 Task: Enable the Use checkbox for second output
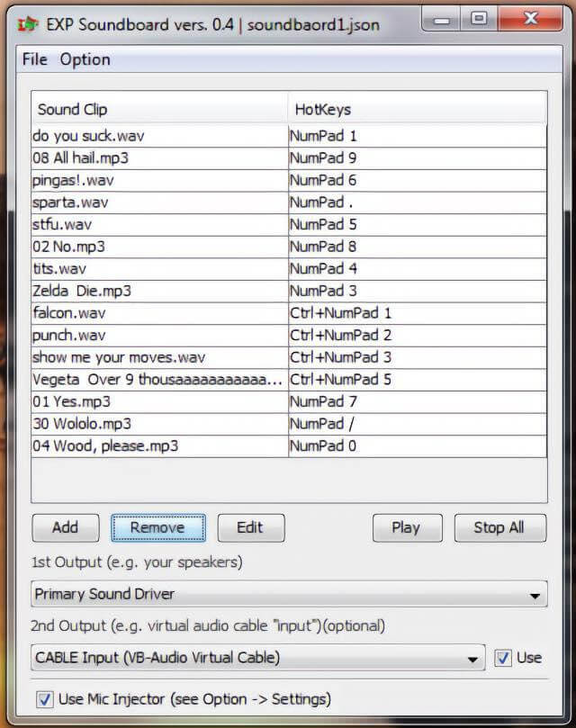(505, 658)
